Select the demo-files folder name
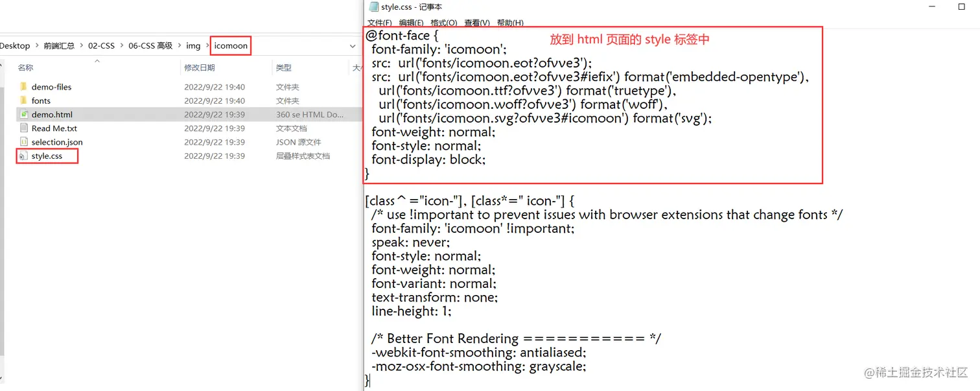Image resolution: width=980 pixels, height=391 pixels. click(x=51, y=87)
